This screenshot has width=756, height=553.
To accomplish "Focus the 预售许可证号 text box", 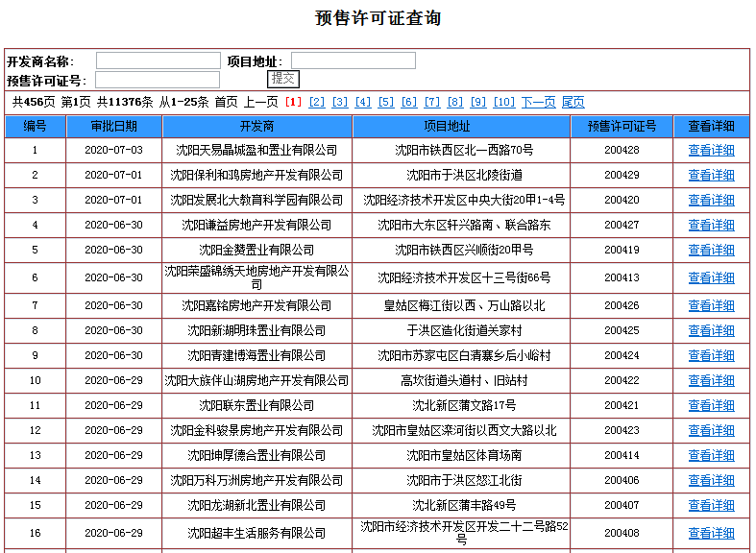I will click(x=158, y=80).
